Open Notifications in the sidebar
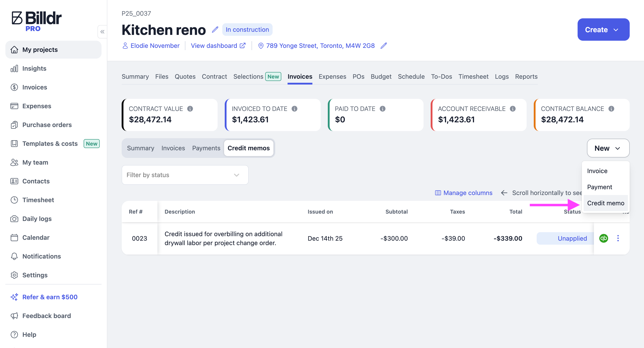The width and height of the screenshot is (644, 348). [x=53, y=256]
